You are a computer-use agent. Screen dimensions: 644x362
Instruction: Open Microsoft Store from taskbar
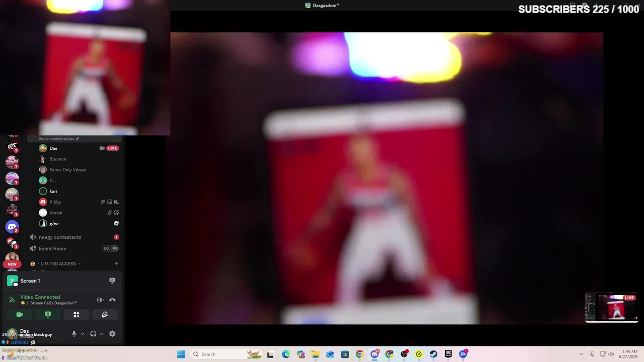point(345,354)
